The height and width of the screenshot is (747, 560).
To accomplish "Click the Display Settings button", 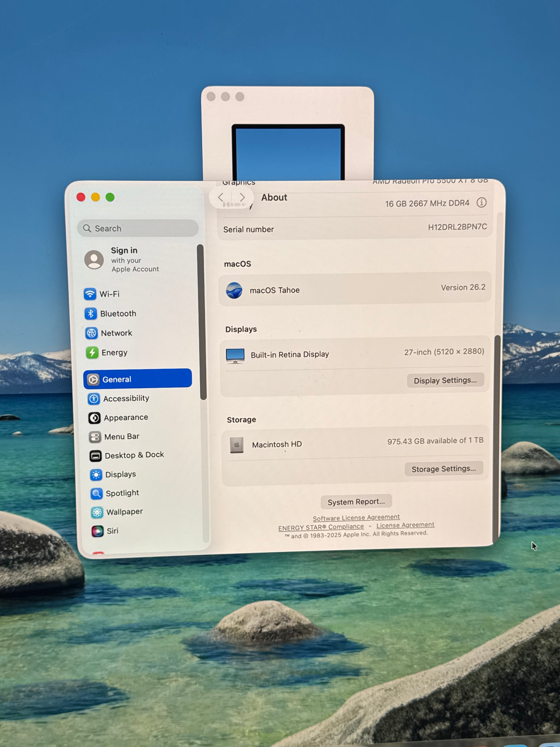I will tap(445, 380).
